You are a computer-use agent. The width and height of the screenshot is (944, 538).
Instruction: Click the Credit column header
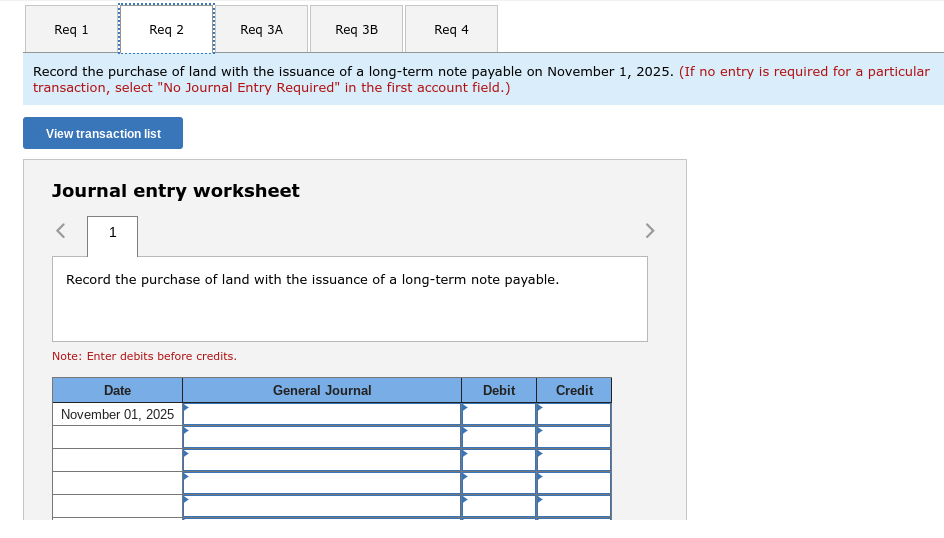pyautogui.click(x=574, y=390)
